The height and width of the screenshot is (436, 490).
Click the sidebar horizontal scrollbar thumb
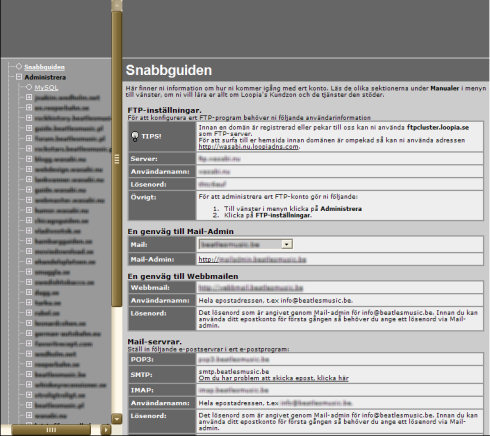click(51, 430)
